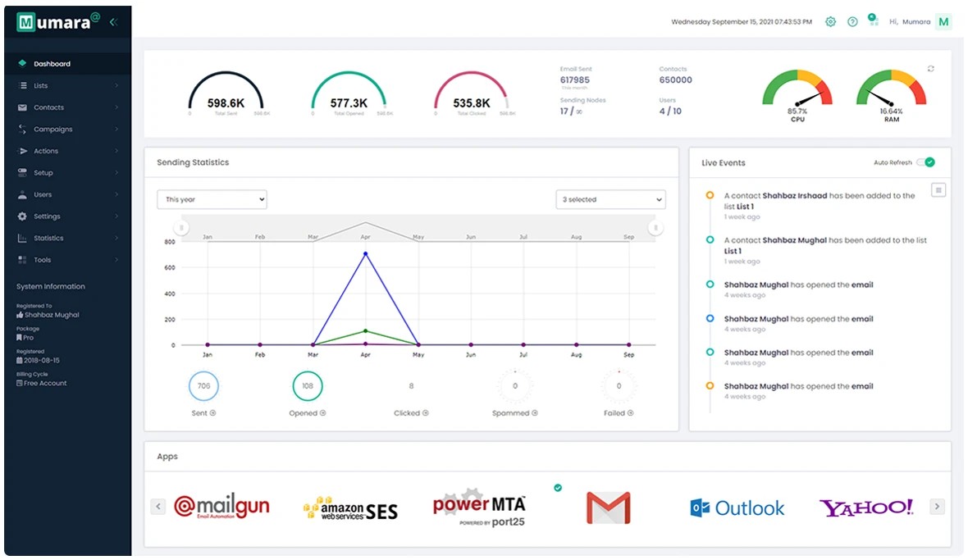Screen dimensions: 968x560
Task: Open the This year period dropdown
Action: coord(212,199)
